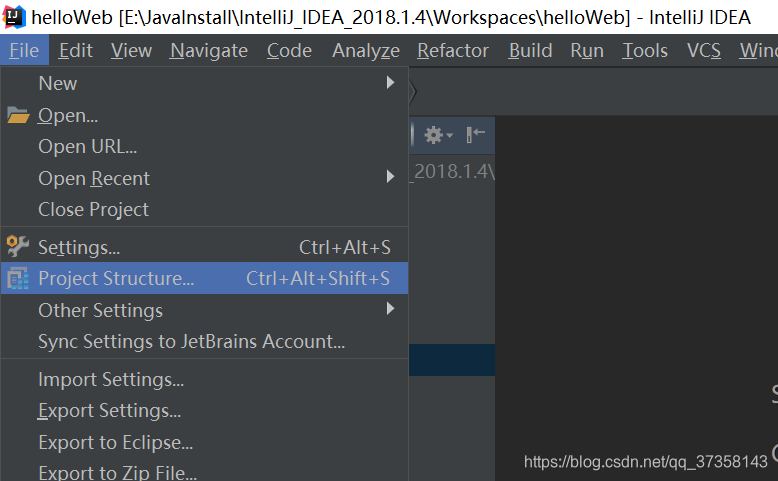Open the Edit menu

[x=75, y=51]
